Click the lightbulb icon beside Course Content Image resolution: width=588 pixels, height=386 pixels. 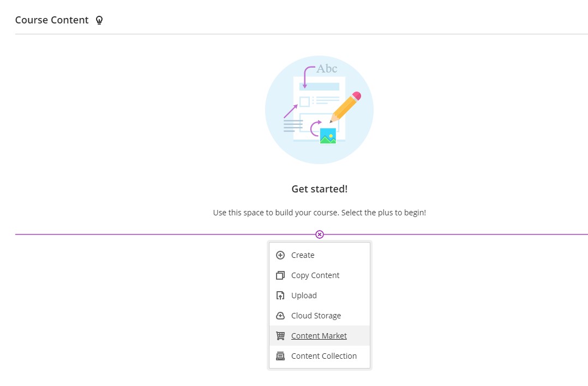pyautogui.click(x=99, y=20)
